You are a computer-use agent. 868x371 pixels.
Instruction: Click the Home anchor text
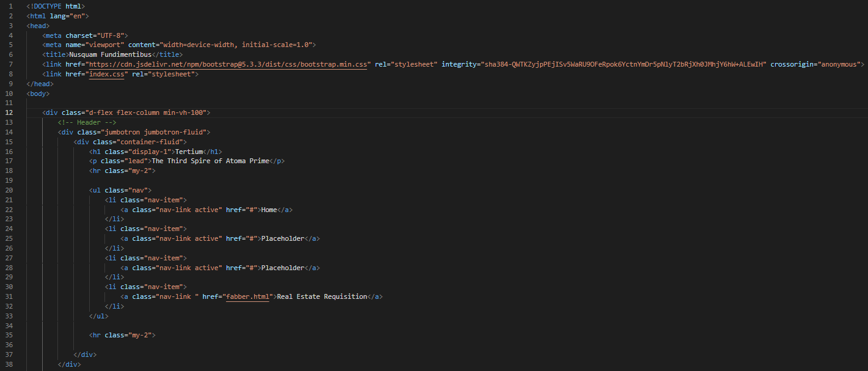(x=271, y=210)
